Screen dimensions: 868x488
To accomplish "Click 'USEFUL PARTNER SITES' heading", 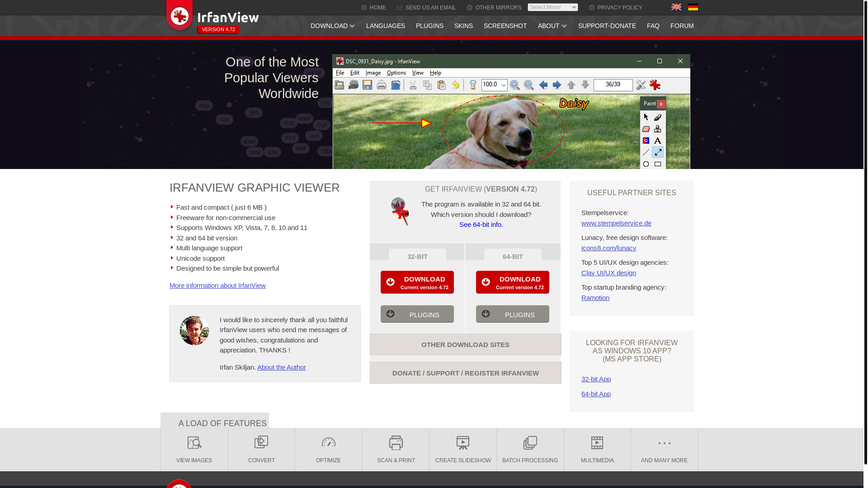I will click(632, 192).
